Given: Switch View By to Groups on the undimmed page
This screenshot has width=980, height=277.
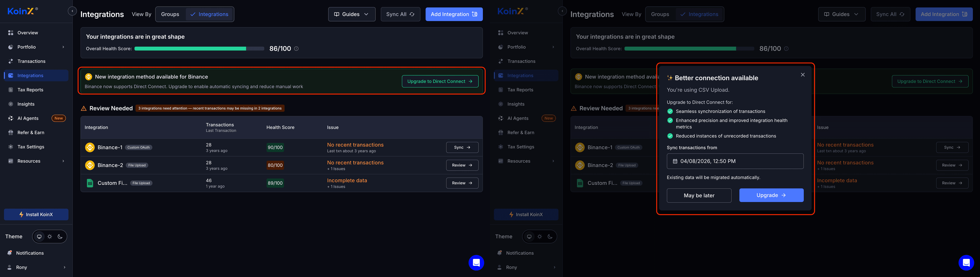Looking at the screenshot, I should pos(170,14).
